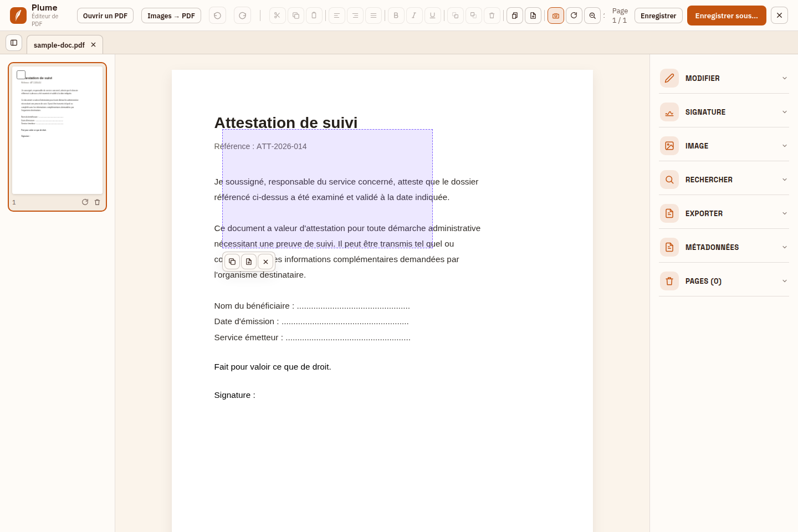Select the sample-doc.pdf tab
The width and height of the screenshot is (798, 532).
click(x=59, y=45)
